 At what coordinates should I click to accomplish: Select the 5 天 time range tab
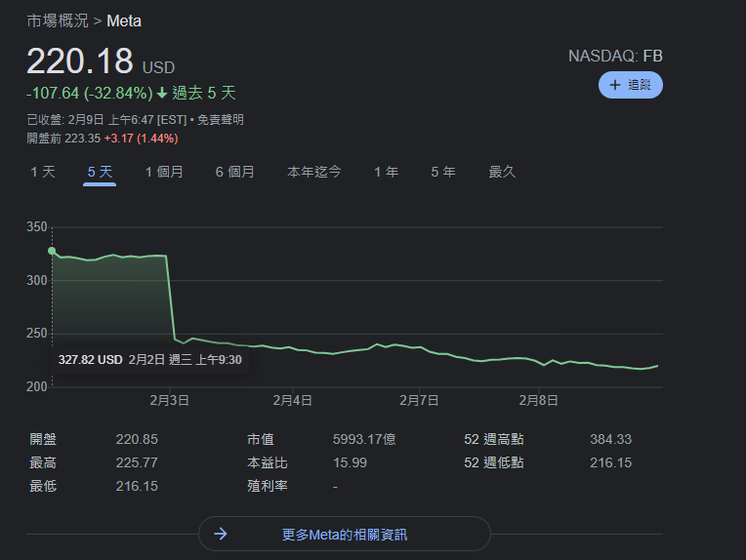[x=100, y=172]
